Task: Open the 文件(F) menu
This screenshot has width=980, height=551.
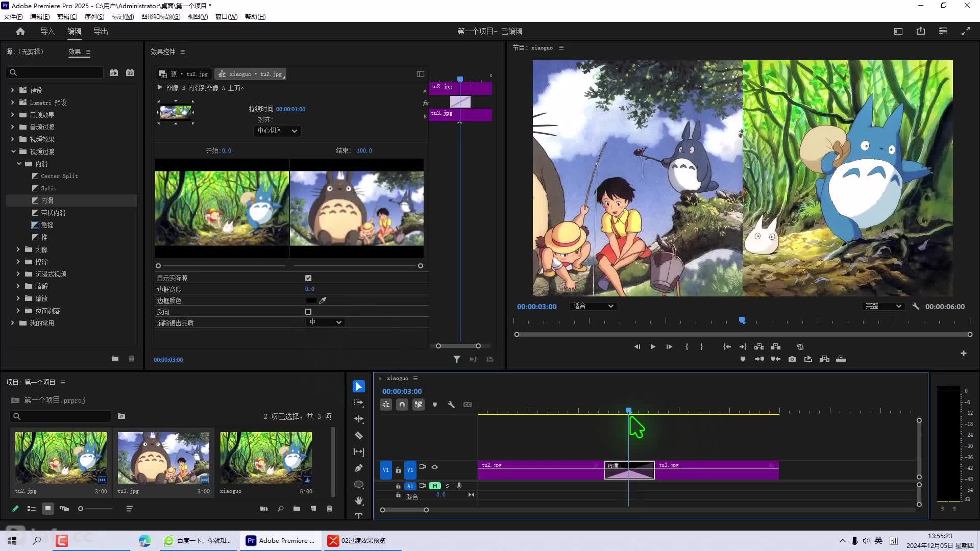Action: pyautogui.click(x=13, y=16)
